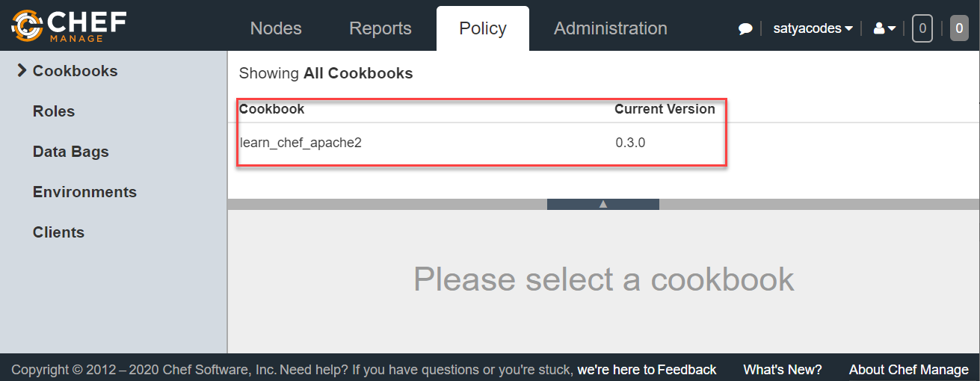Expand the satyacodes organization dropdown
980x381 pixels.
[x=813, y=29]
